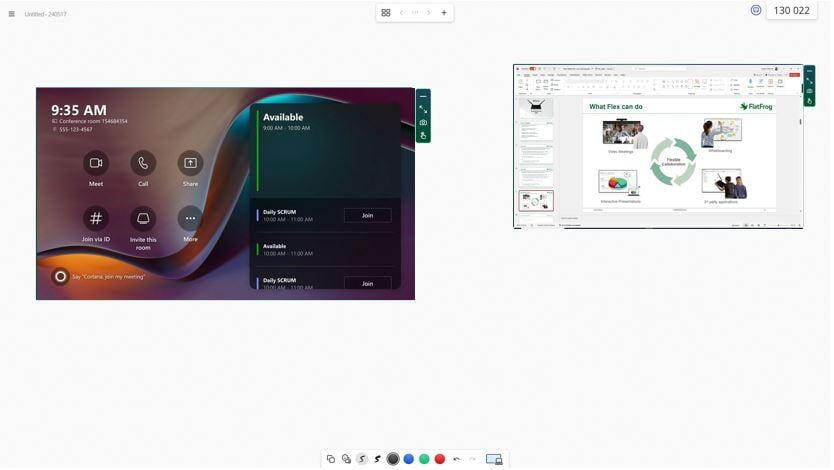Screen dimensions: 834x470
Task: Redo the last action
Action: click(x=472, y=459)
